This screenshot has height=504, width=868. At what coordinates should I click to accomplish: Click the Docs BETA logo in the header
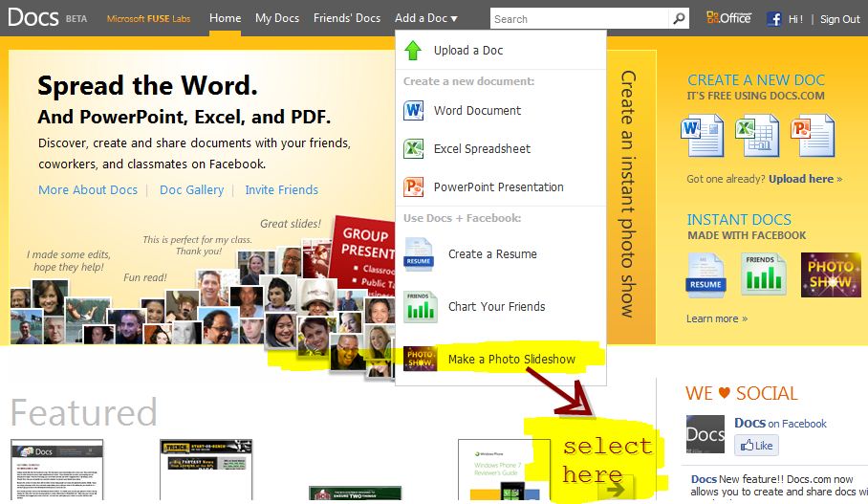coord(48,18)
